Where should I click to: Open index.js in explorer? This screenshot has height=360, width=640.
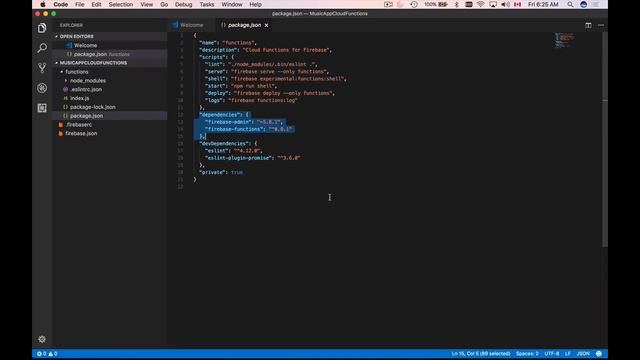click(x=79, y=98)
